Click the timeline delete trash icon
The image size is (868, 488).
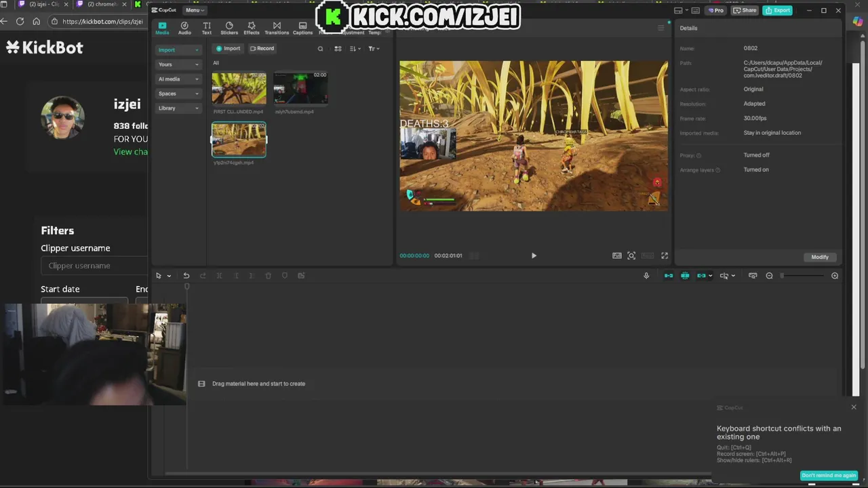pyautogui.click(x=269, y=276)
